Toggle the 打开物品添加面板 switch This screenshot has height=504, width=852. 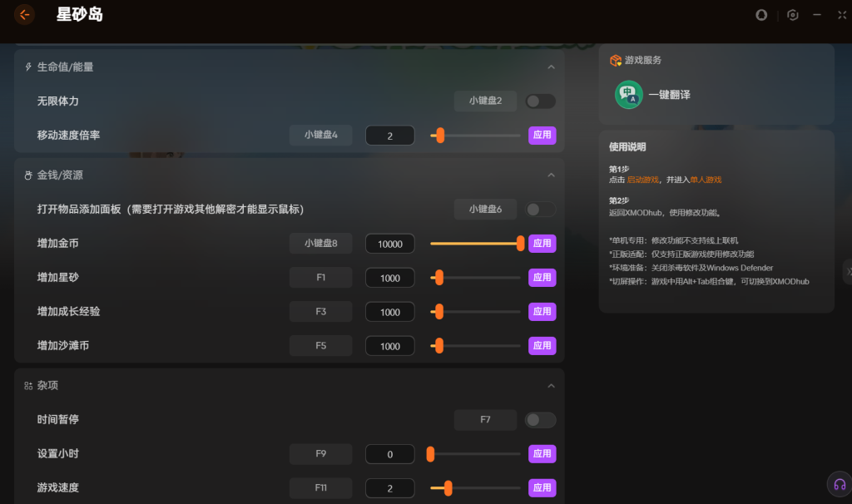540,210
